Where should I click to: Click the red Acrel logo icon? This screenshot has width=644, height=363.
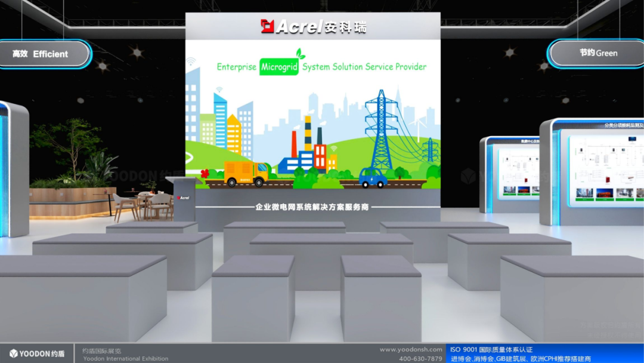click(x=267, y=26)
